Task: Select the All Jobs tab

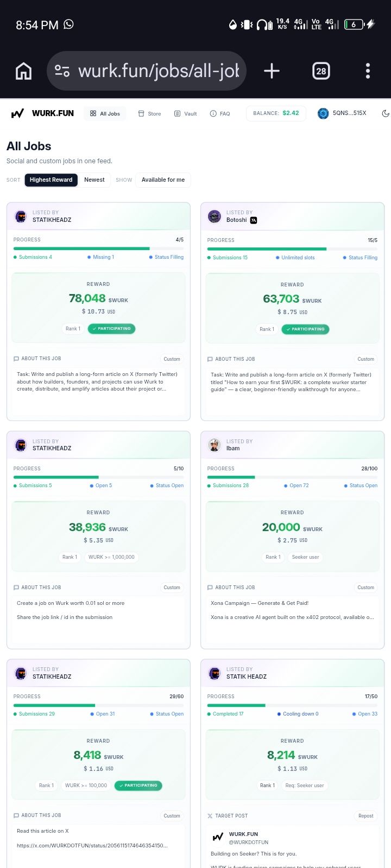Action: [x=105, y=114]
